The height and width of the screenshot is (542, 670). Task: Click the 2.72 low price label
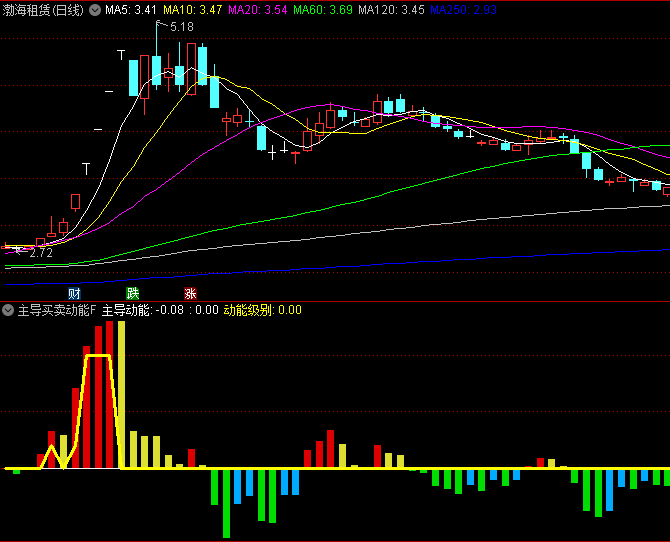point(41,253)
